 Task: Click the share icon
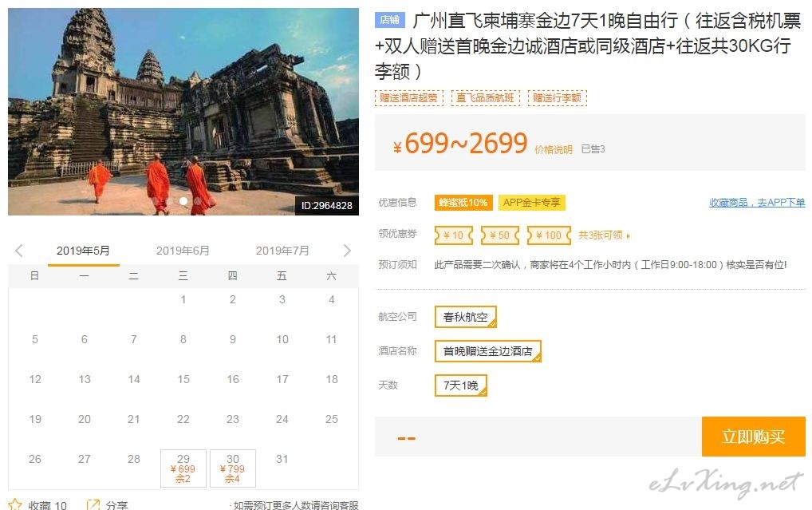[93, 504]
